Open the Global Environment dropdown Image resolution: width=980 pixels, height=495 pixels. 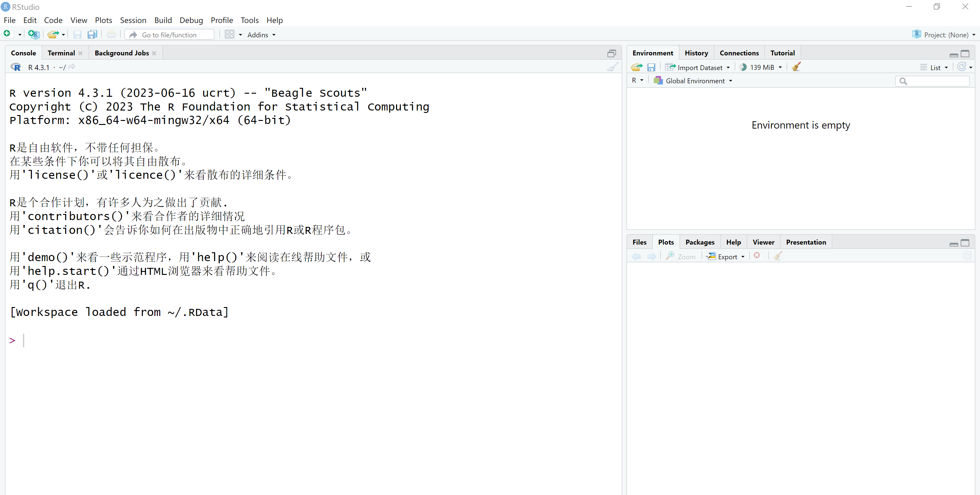pyautogui.click(x=693, y=81)
